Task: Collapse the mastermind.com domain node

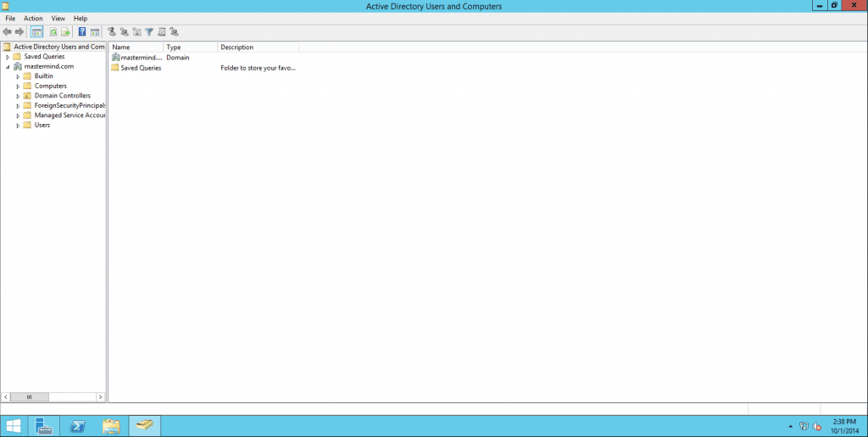Action: tap(8, 66)
